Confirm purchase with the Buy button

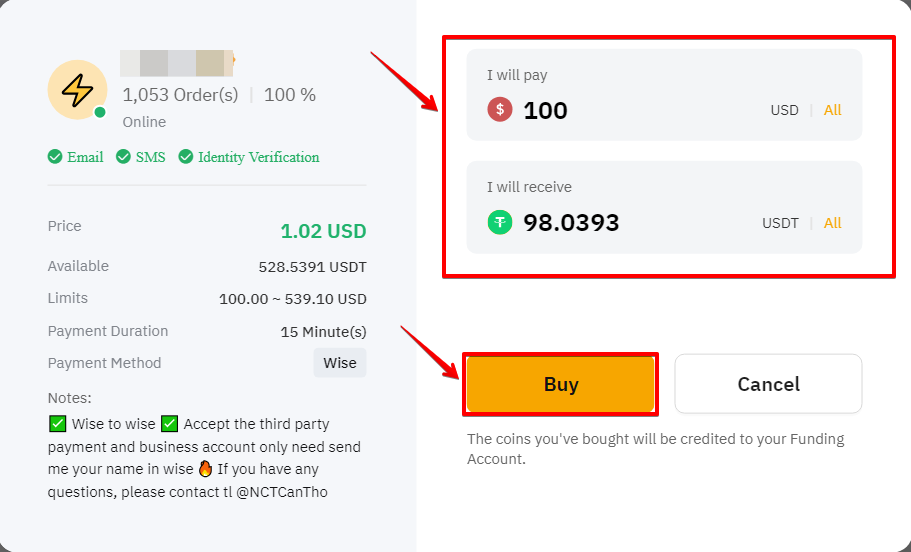[x=561, y=384]
